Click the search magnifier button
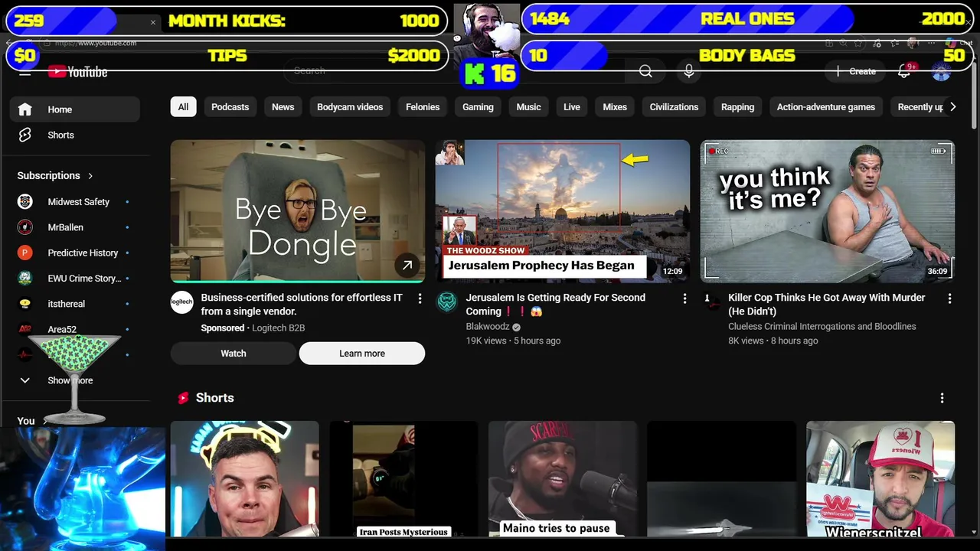The width and height of the screenshot is (980, 551). pos(645,71)
